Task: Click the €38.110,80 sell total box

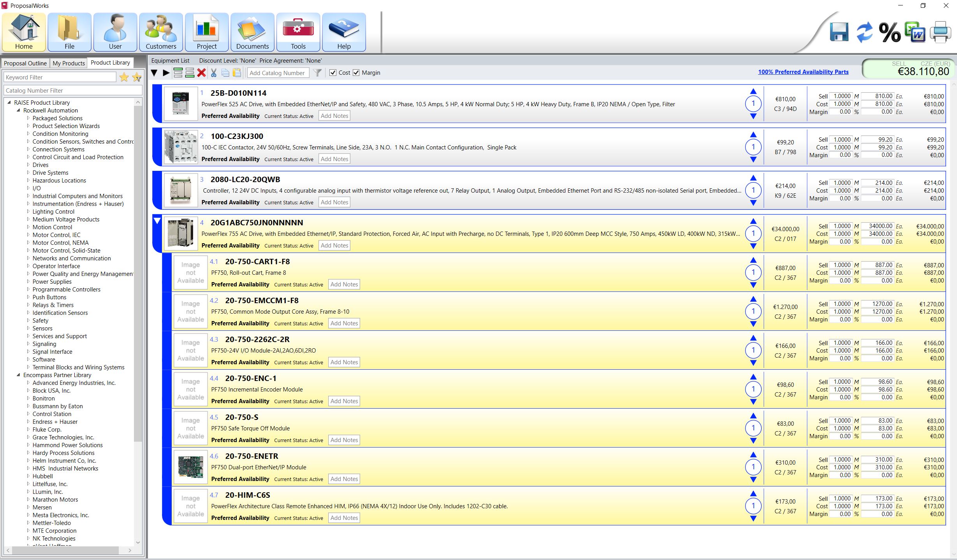Action: click(908, 68)
